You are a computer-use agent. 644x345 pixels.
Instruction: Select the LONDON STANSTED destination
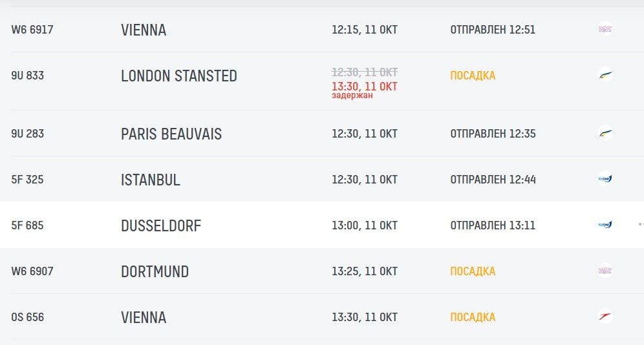pos(178,76)
